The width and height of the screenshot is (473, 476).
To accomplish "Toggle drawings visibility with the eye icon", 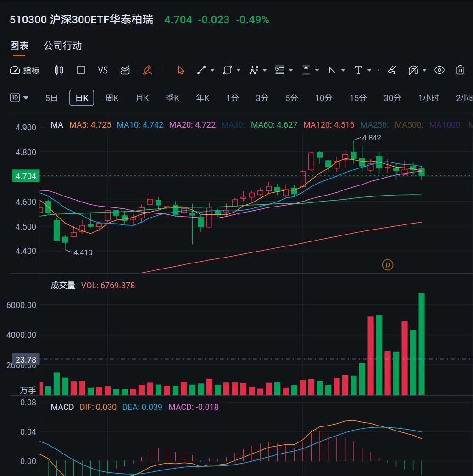I will tap(440, 70).
